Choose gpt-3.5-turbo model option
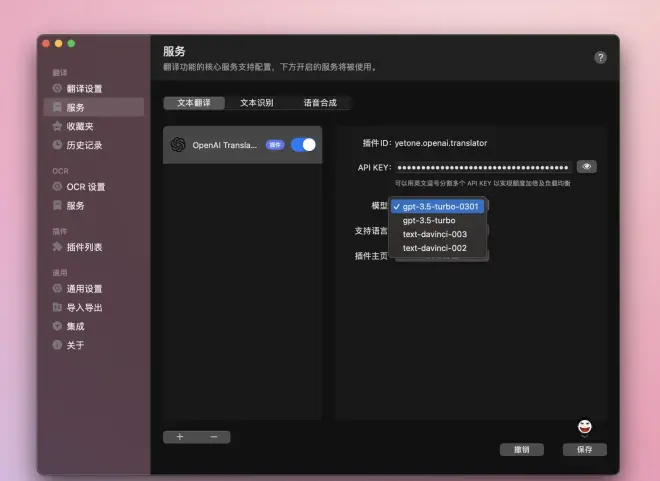The width and height of the screenshot is (660, 481). point(438,221)
